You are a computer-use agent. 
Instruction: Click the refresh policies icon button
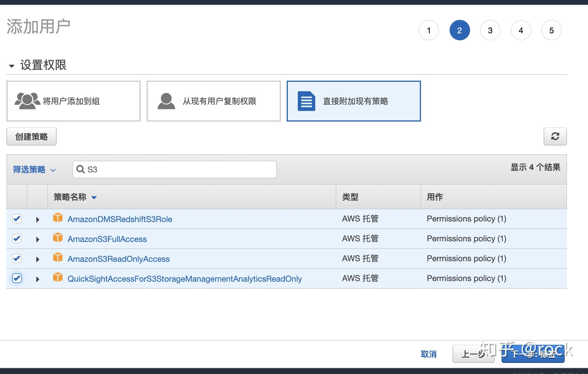click(555, 136)
